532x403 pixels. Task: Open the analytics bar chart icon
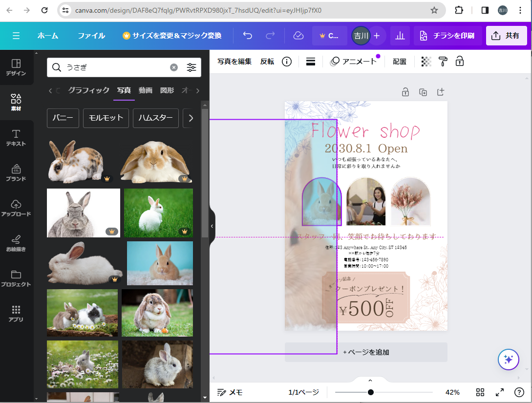coord(400,36)
